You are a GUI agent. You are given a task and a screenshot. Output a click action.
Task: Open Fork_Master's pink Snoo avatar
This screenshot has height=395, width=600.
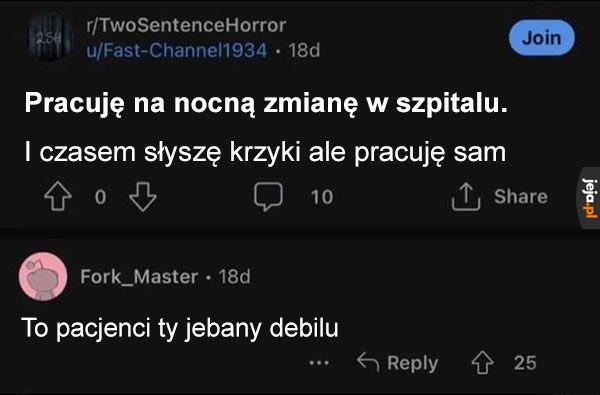(43, 276)
